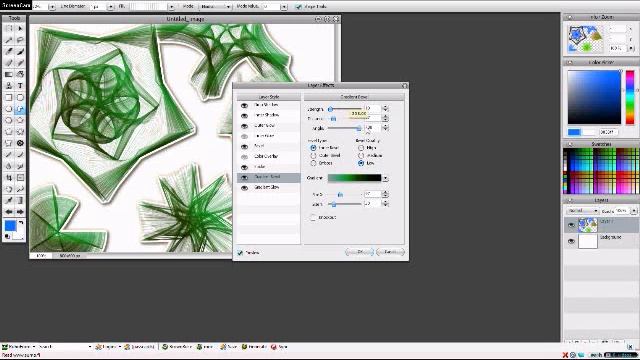Screen dimensions: 640x360
Task: Select the Rounded Rectangle shape tool
Action: 20,97
